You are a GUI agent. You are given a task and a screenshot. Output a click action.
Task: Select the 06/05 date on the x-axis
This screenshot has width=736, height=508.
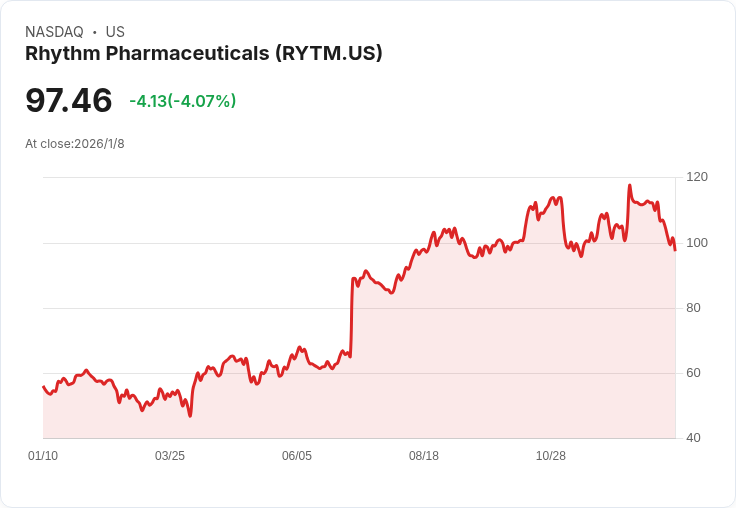(x=297, y=456)
